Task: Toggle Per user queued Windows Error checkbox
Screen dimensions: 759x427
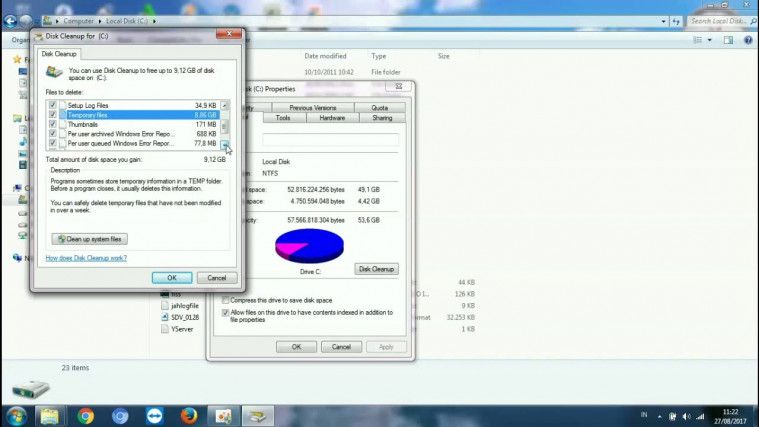Action: coord(52,143)
